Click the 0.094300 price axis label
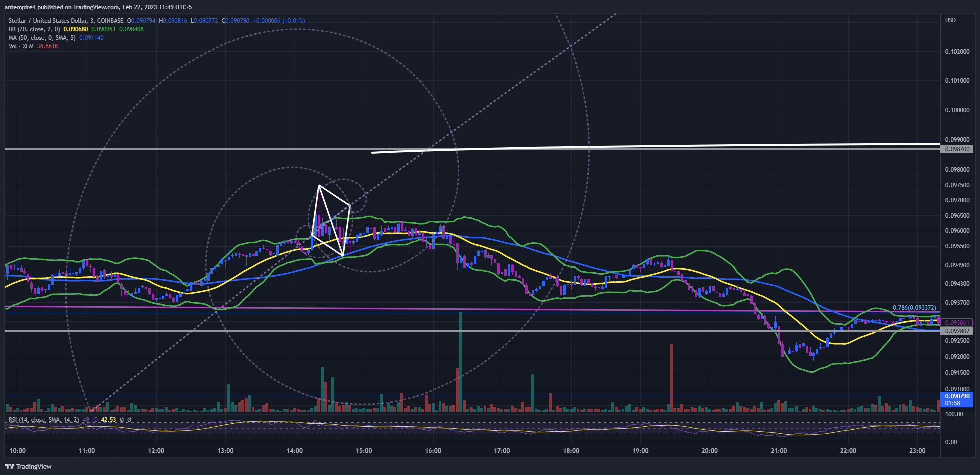980x475 pixels. point(957,284)
